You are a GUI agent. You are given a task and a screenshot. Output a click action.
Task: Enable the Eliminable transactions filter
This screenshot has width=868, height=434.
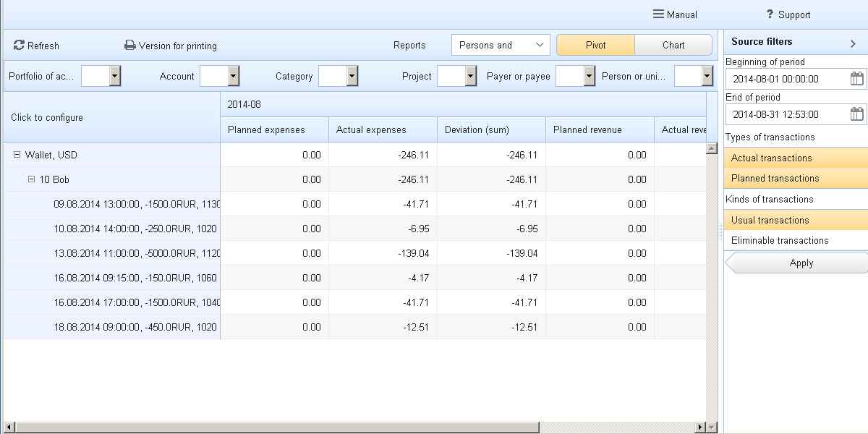pyautogui.click(x=796, y=240)
